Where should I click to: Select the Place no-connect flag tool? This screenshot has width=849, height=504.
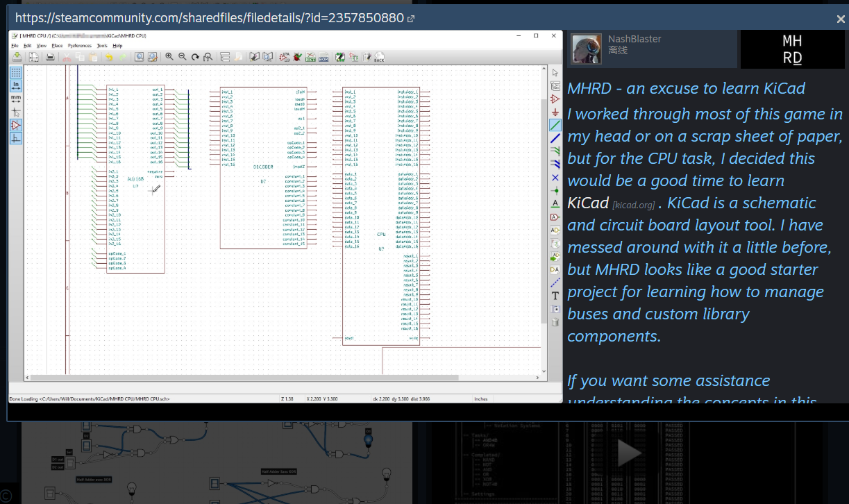pyautogui.click(x=555, y=178)
